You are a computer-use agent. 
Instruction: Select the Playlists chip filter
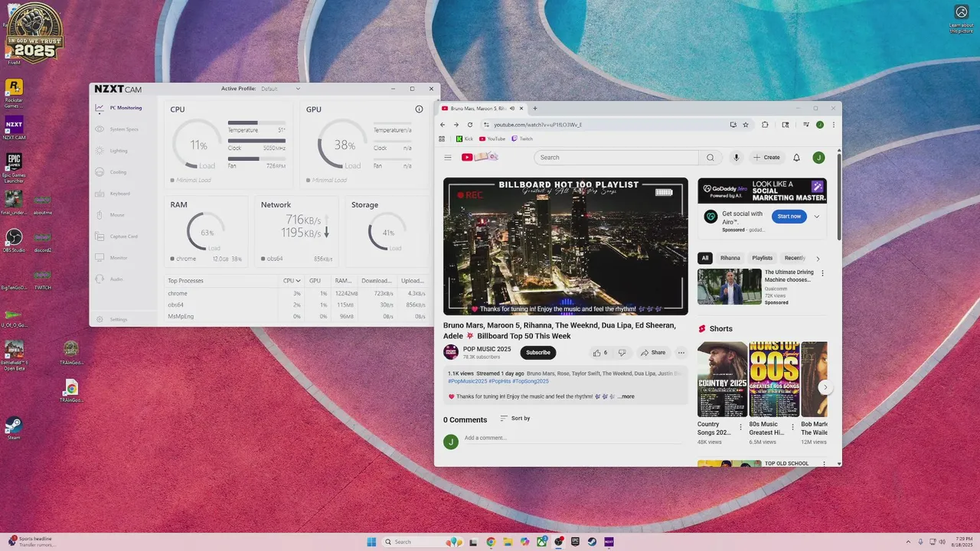763,258
